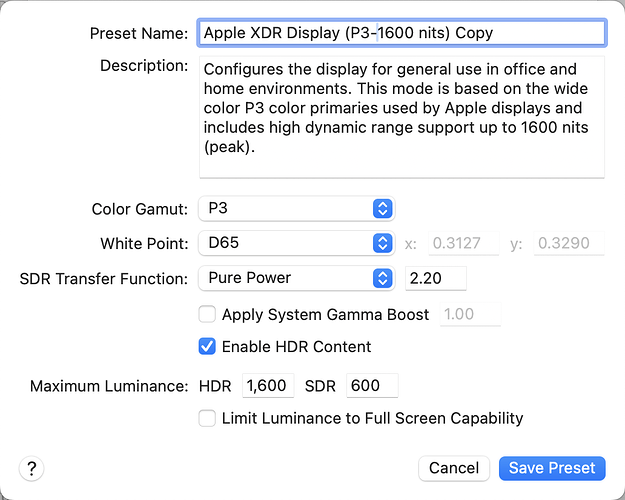The width and height of the screenshot is (625, 500).
Task: Click into the Description text area
Action: pyautogui.click(x=402, y=117)
